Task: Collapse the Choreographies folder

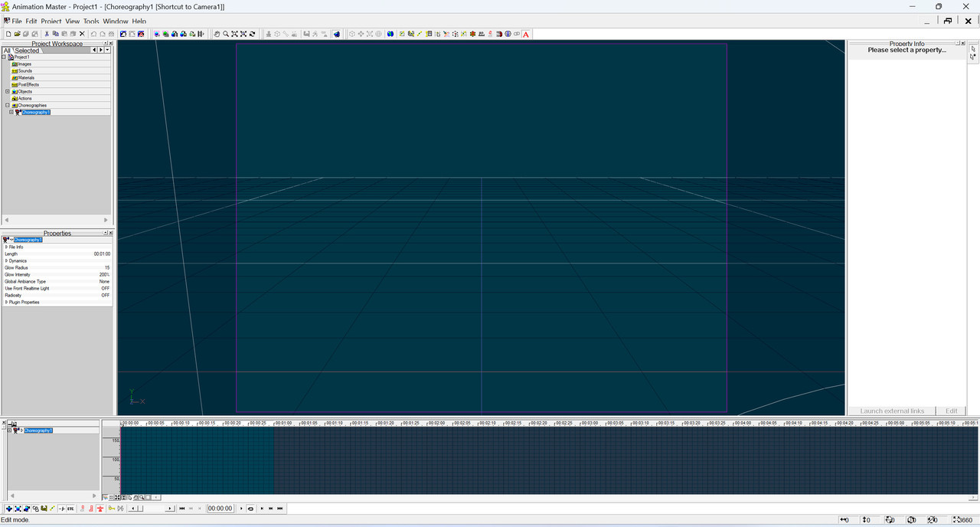Action: 8,105
